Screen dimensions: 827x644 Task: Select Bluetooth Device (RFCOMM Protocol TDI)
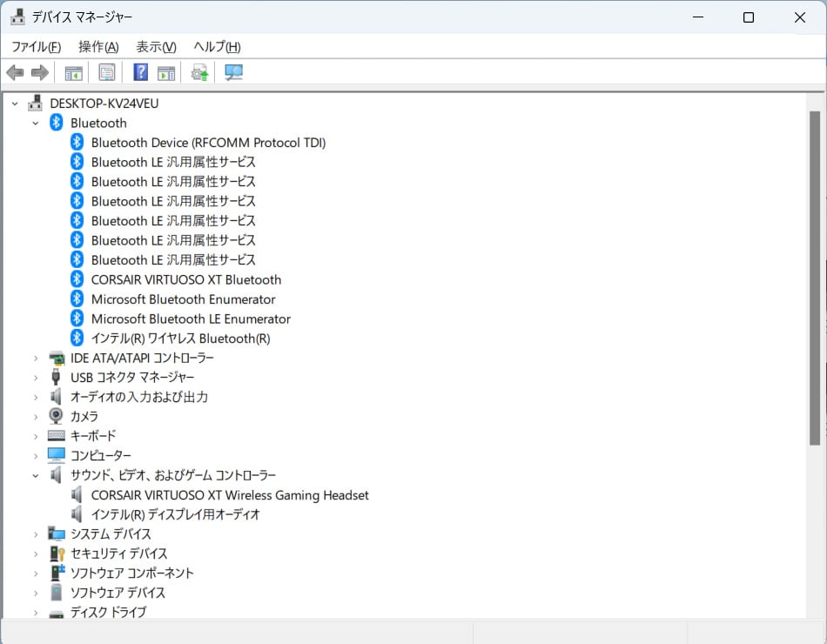pos(208,143)
